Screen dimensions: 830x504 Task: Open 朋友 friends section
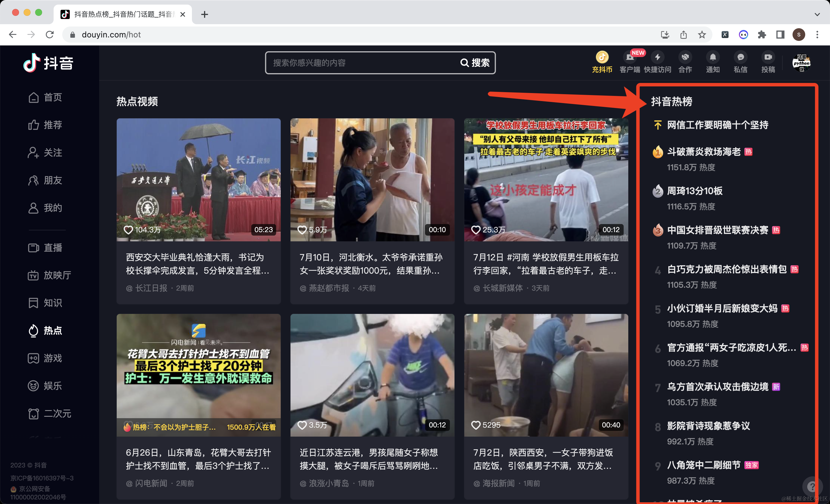pos(45,180)
